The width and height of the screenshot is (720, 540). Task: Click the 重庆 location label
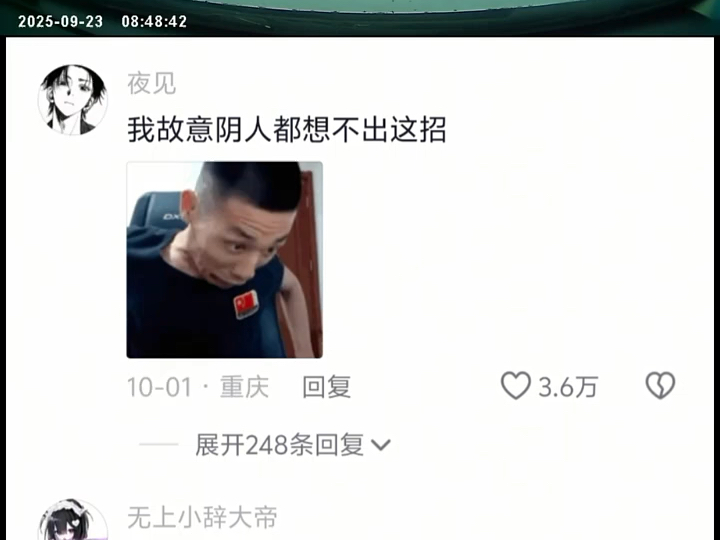point(244,387)
